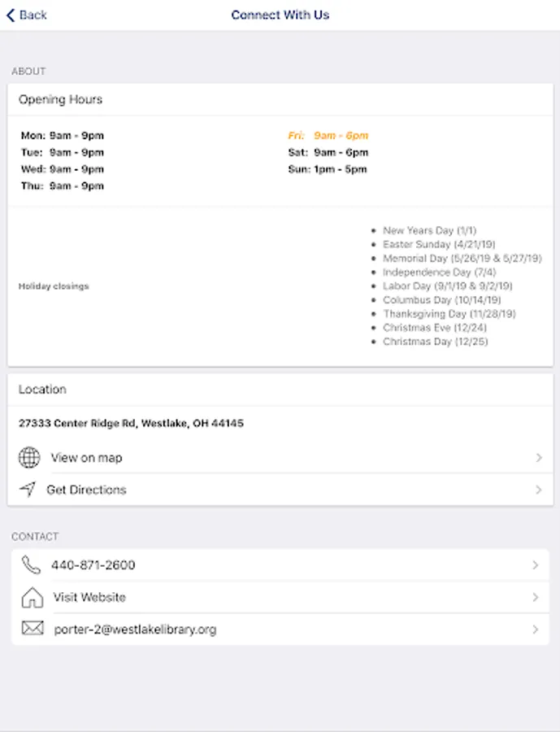The width and height of the screenshot is (560, 732).
Task: Select View on map
Action: (86, 457)
